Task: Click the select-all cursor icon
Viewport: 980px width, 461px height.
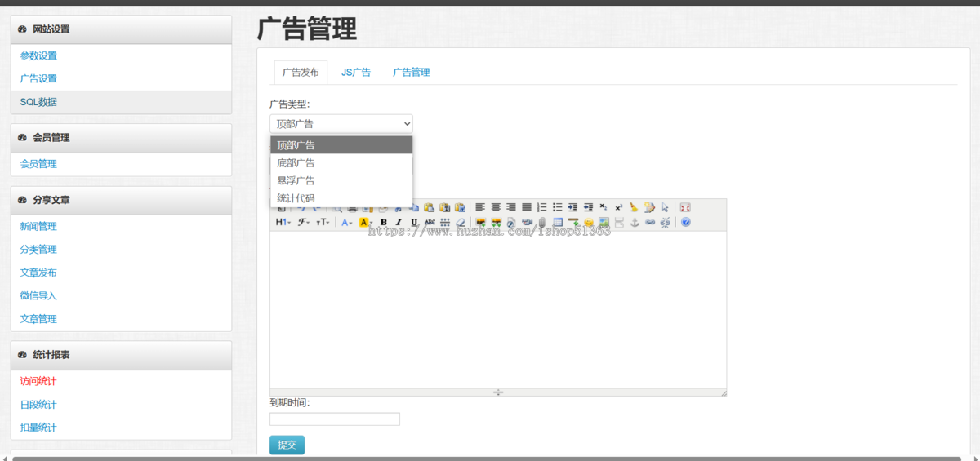Action: [x=666, y=207]
